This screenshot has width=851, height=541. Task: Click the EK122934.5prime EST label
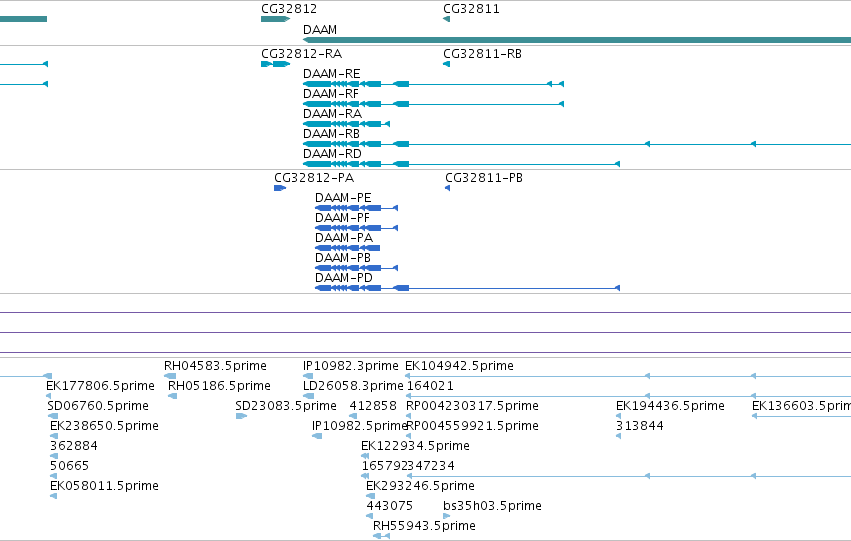tap(415, 447)
